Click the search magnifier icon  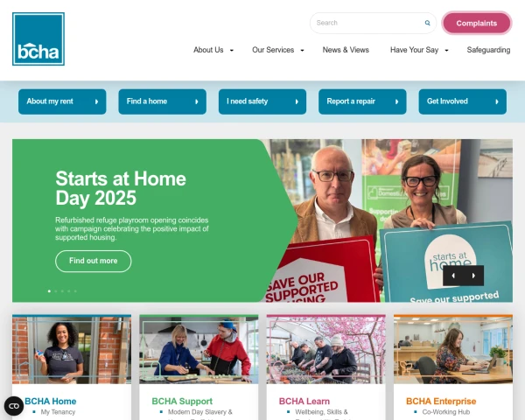tap(427, 23)
